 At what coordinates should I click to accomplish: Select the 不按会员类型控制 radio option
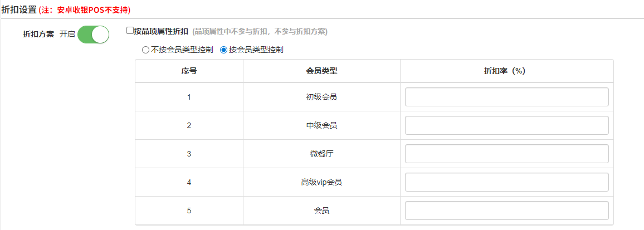[x=145, y=50]
